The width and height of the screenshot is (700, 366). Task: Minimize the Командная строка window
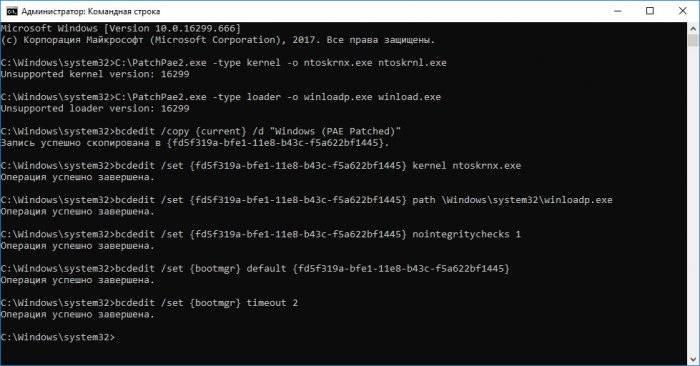click(x=618, y=11)
